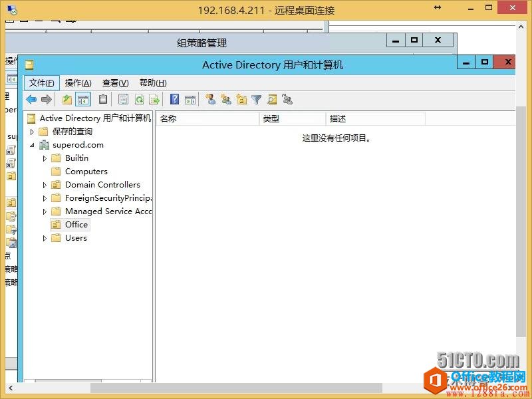
Task: Click the remote desktop scroll up arrow
Action: pos(521,27)
